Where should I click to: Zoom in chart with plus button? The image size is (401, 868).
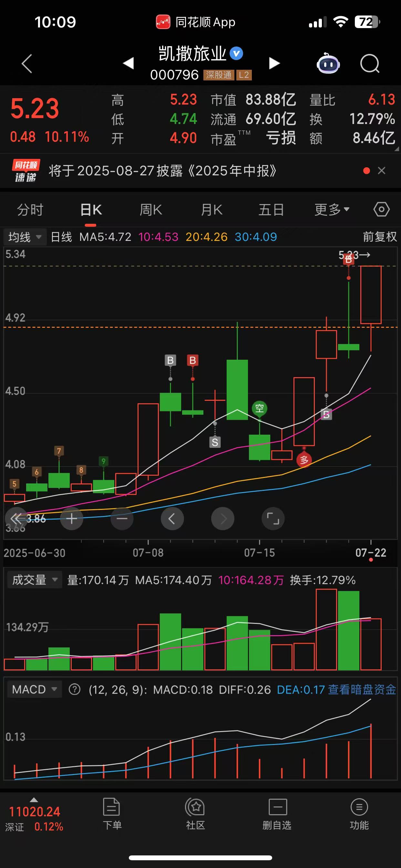[x=71, y=519]
